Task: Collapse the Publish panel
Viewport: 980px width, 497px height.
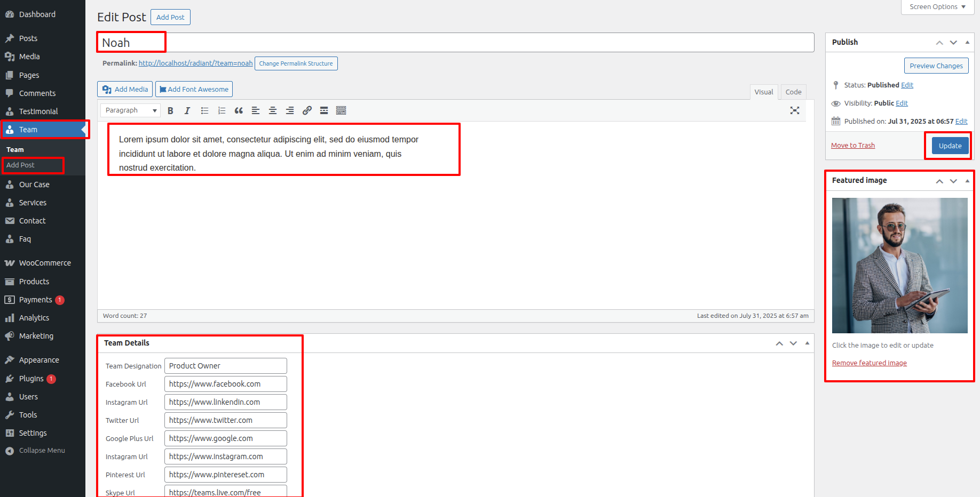Action: coord(967,42)
